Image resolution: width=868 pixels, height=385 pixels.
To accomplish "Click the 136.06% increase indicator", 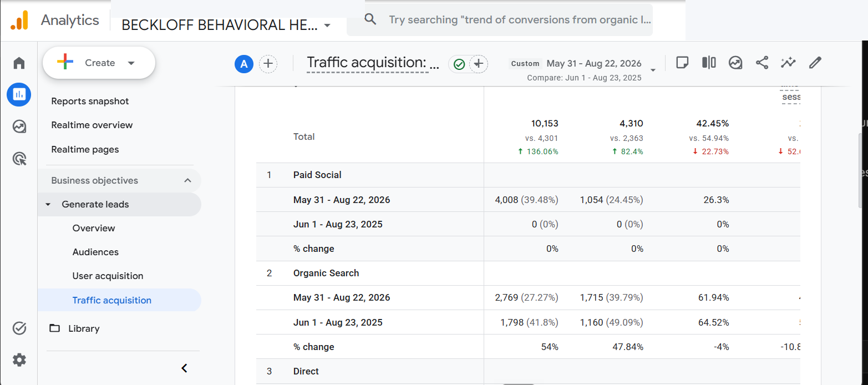I will click(x=538, y=151).
